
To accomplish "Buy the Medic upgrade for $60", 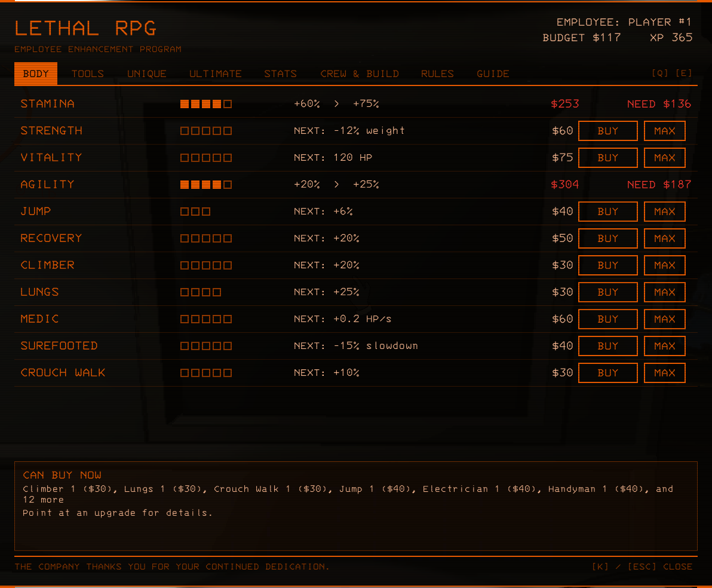I will point(607,319).
